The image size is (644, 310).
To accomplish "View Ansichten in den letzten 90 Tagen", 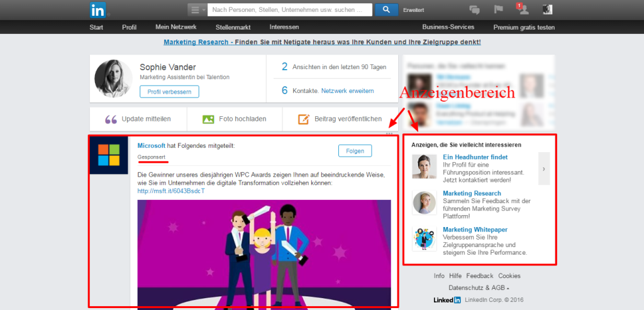I will [x=333, y=67].
